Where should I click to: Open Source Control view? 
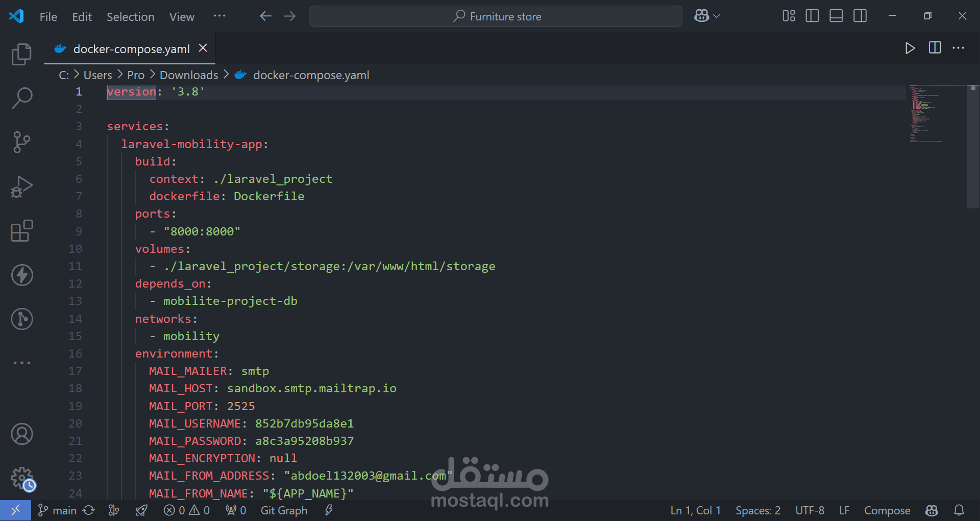click(21, 142)
